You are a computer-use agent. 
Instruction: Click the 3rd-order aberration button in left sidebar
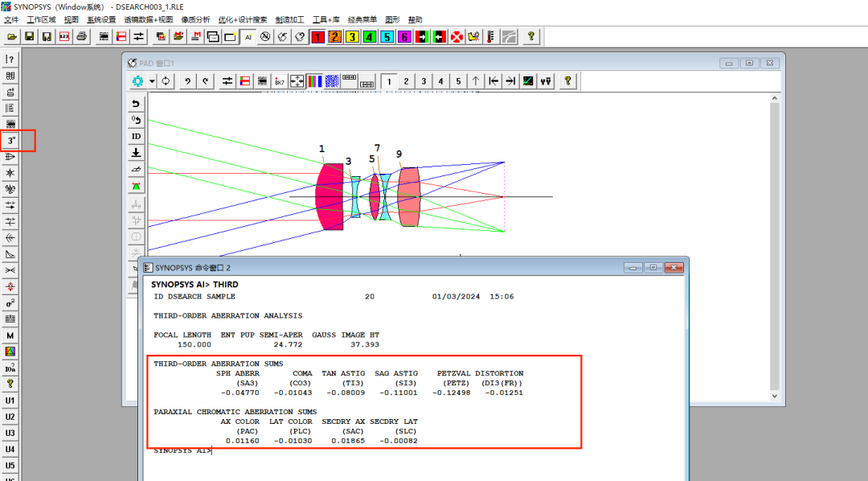coord(10,141)
